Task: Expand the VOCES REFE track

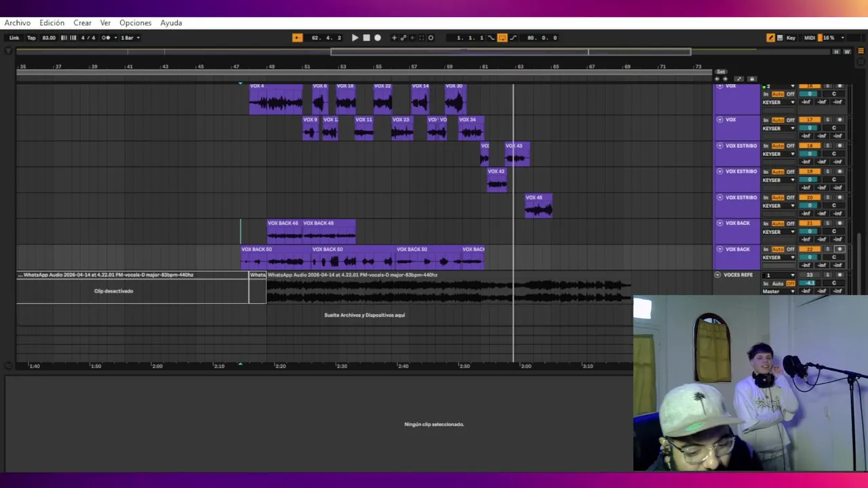Action: 717,274
